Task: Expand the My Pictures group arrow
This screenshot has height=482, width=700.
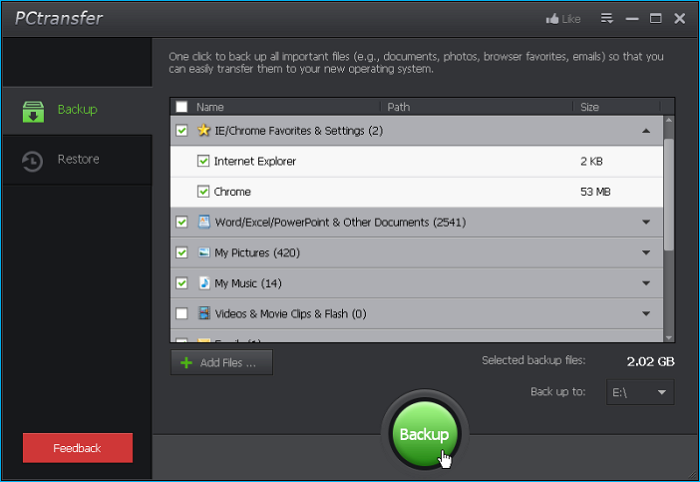Action: [646, 253]
